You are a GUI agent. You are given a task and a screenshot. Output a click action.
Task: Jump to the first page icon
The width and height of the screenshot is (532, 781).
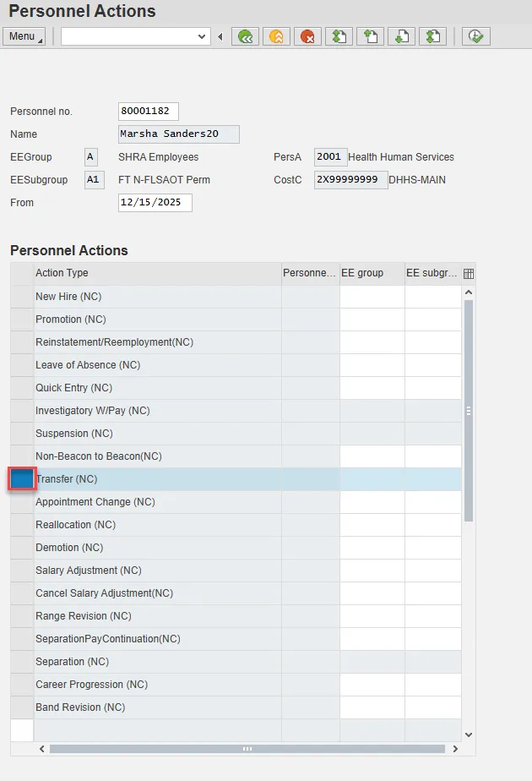(x=339, y=36)
